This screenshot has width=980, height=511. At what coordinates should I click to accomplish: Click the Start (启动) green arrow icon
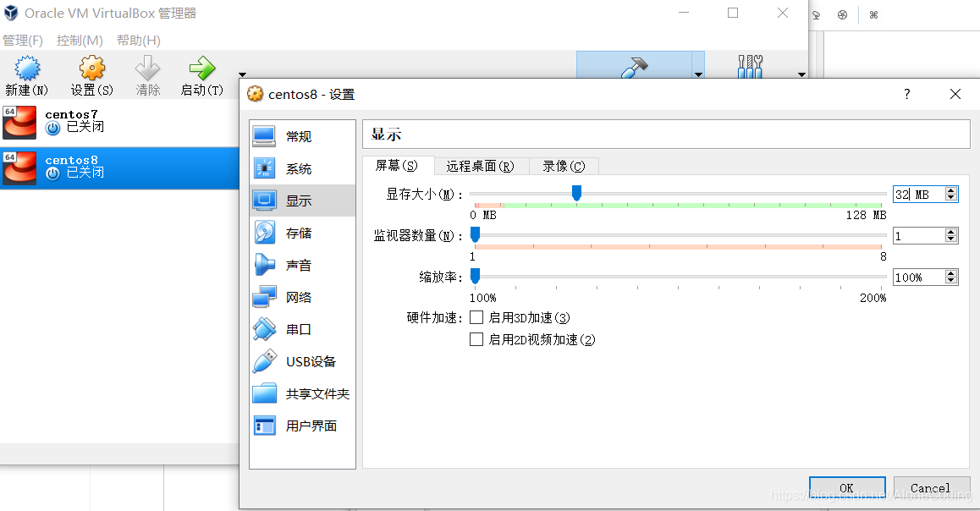click(x=202, y=68)
